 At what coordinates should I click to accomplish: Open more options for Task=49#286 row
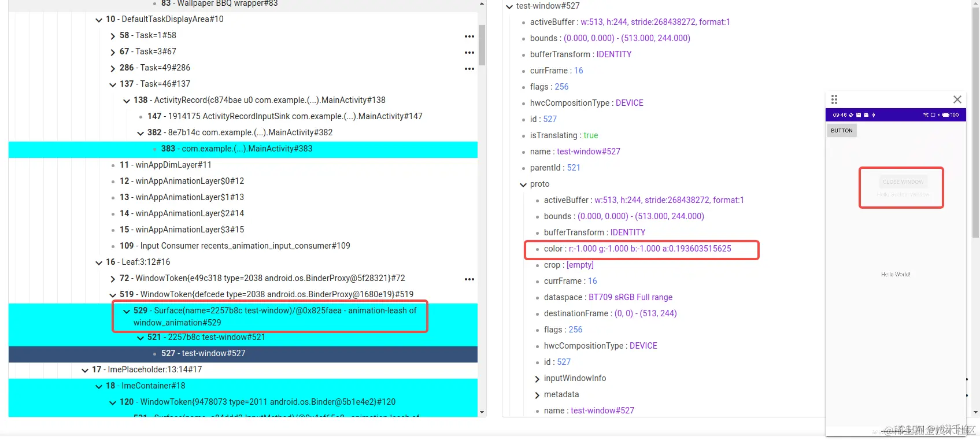469,69
